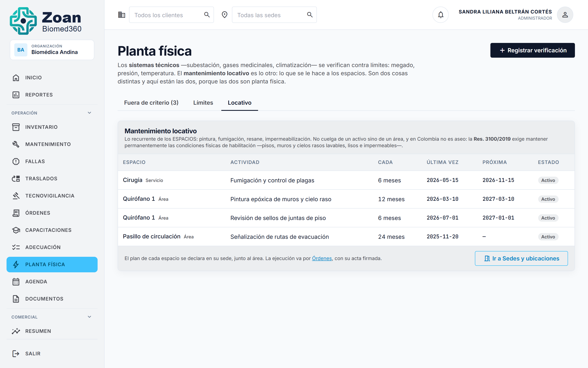
Task: Click the Tecnovigilancia gavel icon
Action: tap(16, 196)
